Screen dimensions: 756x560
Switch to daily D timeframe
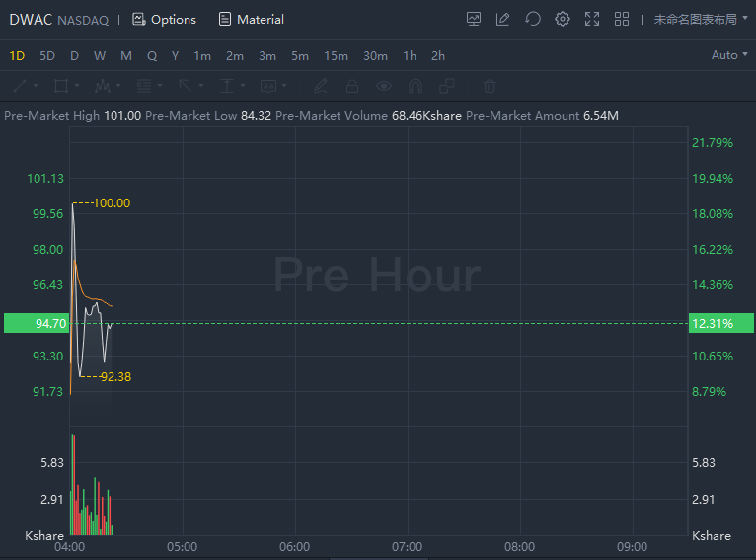pyautogui.click(x=74, y=56)
